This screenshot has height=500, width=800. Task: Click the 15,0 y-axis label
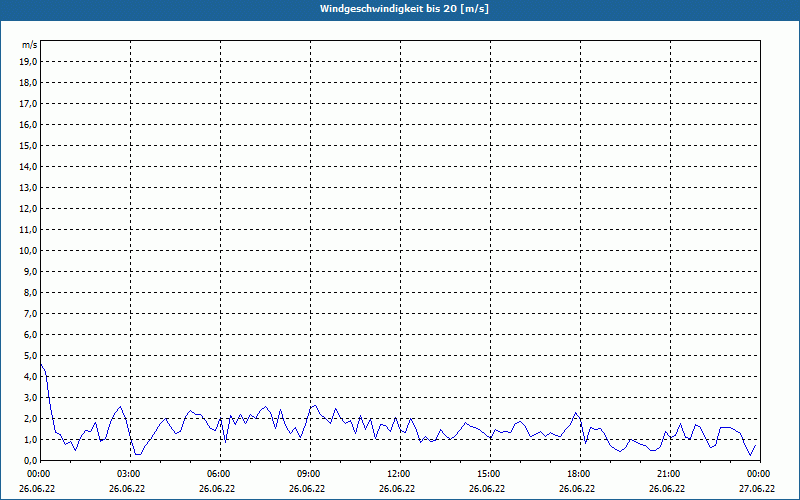pos(28,145)
